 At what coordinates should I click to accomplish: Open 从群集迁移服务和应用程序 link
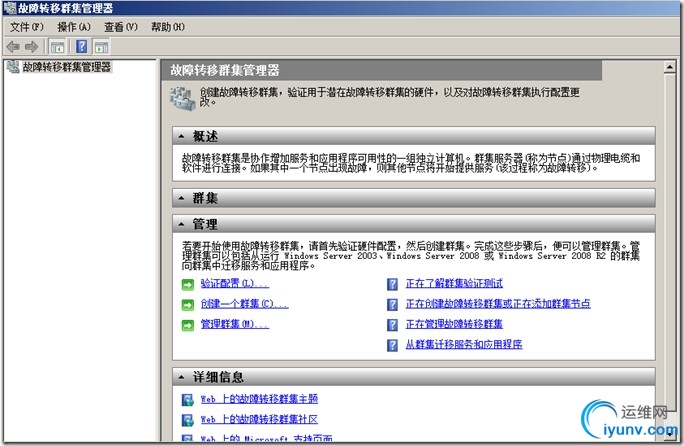464,344
